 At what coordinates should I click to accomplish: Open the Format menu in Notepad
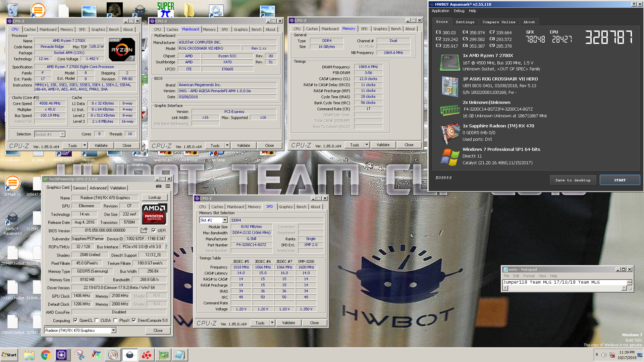click(x=529, y=276)
